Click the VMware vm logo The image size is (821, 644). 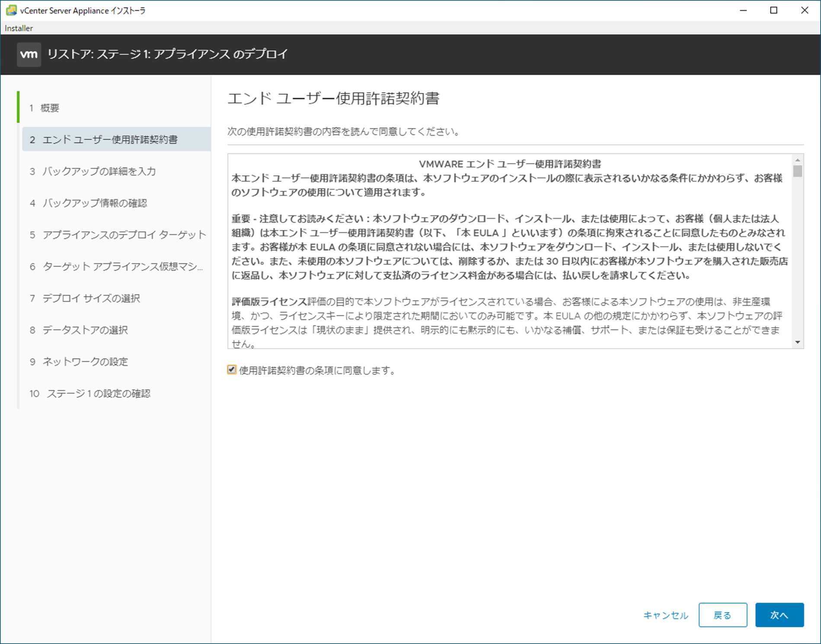(29, 54)
